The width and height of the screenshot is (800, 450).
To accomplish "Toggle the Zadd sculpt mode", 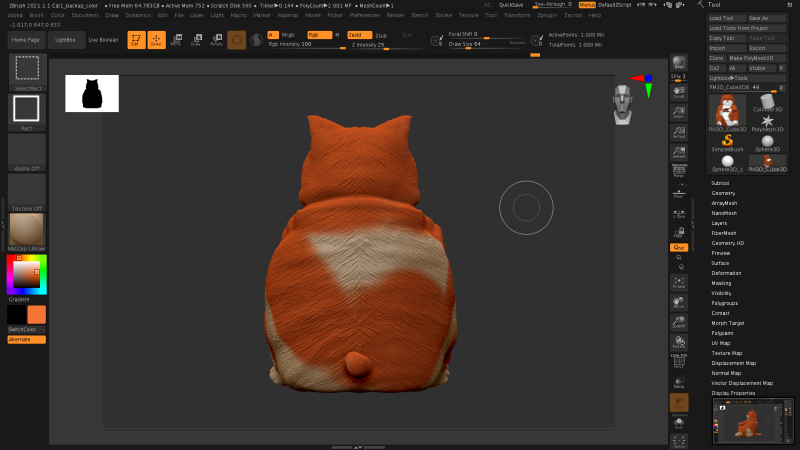I will pos(359,35).
